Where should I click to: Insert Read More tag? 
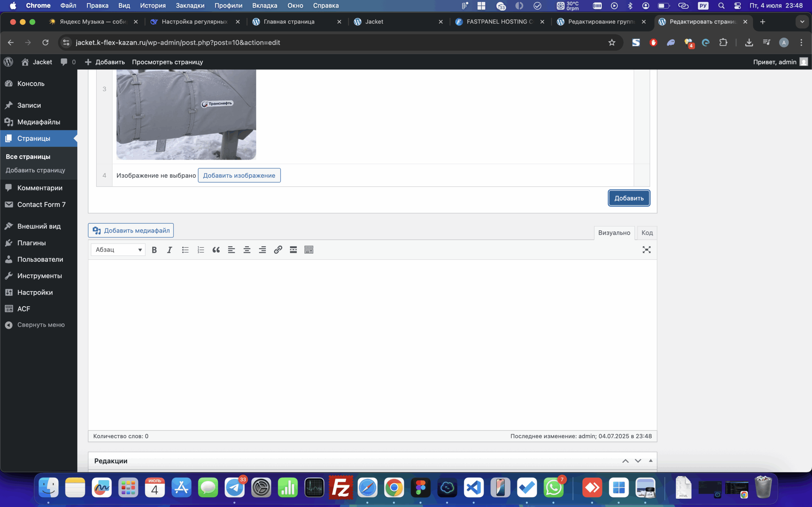click(293, 250)
